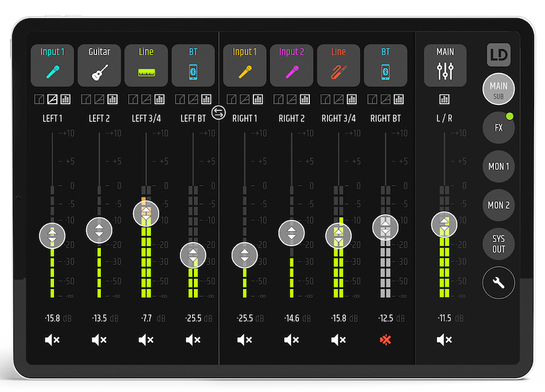Viewport: 545px width, 392px height.
Task: Open the MAIN mixer faders icon
Action: tap(445, 66)
